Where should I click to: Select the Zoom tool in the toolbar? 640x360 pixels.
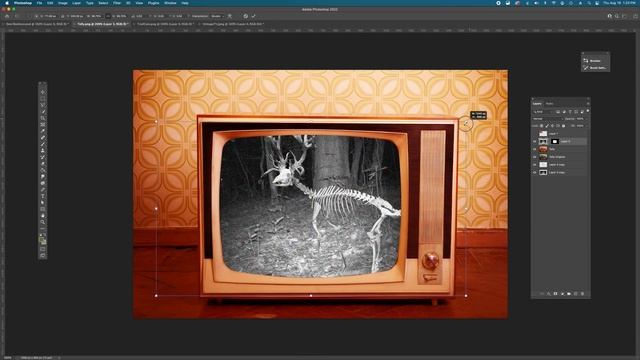click(x=43, y=222)
